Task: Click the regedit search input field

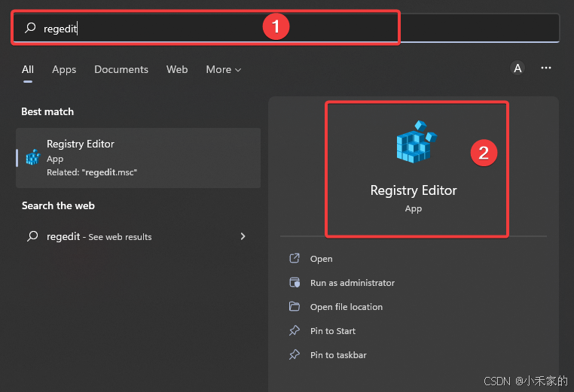Action: [285, 28]
